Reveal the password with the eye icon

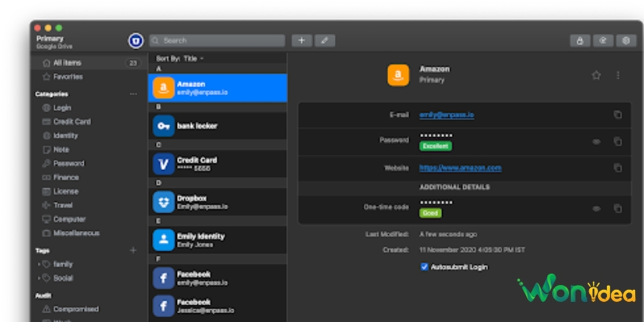(x=597, y=141)
